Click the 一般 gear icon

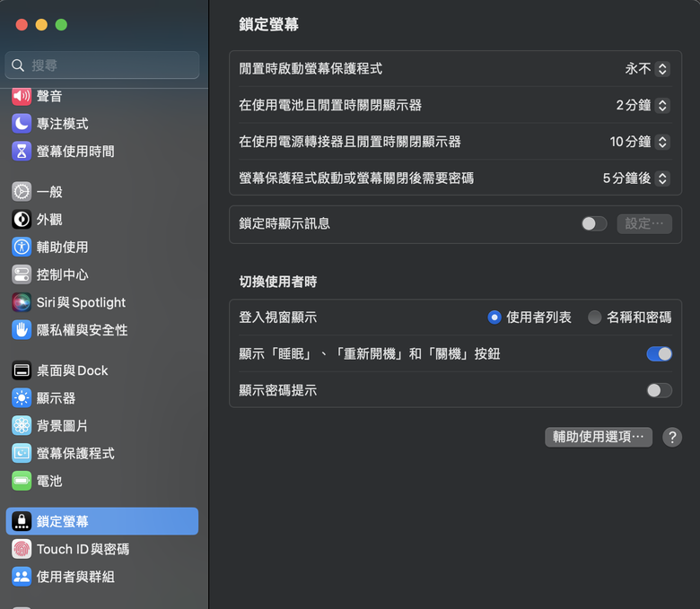pos(22,192)
